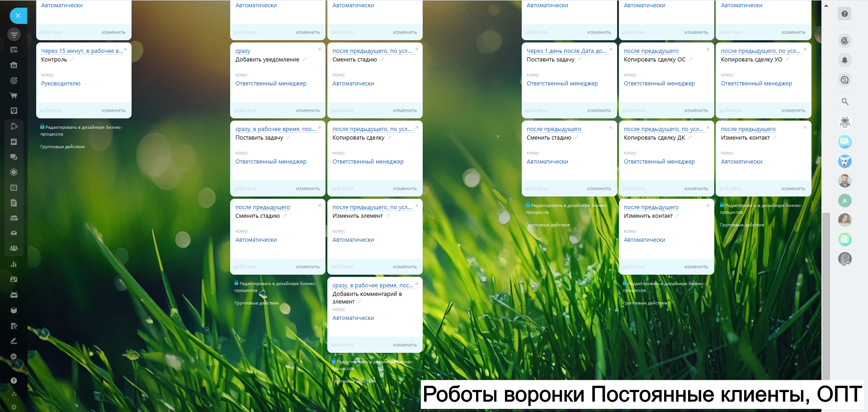This screenshot has width=868, height=412.
Task: Click изменить on the Копировать сделку ОС card
Action: click(x=696, y=110)
